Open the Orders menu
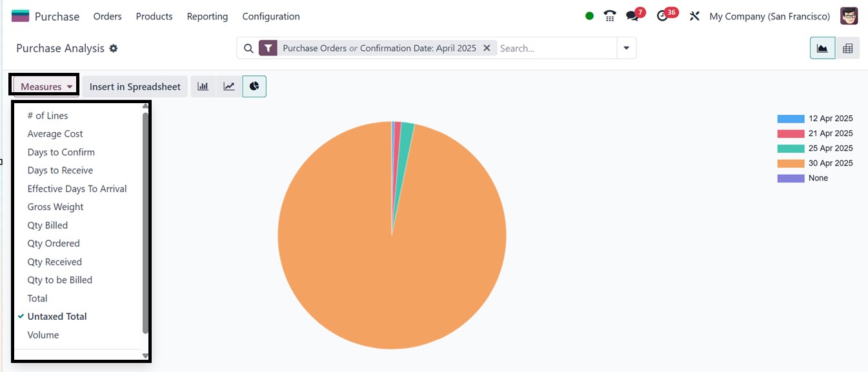This screenshot has width=868, height=372. point(107,16)
